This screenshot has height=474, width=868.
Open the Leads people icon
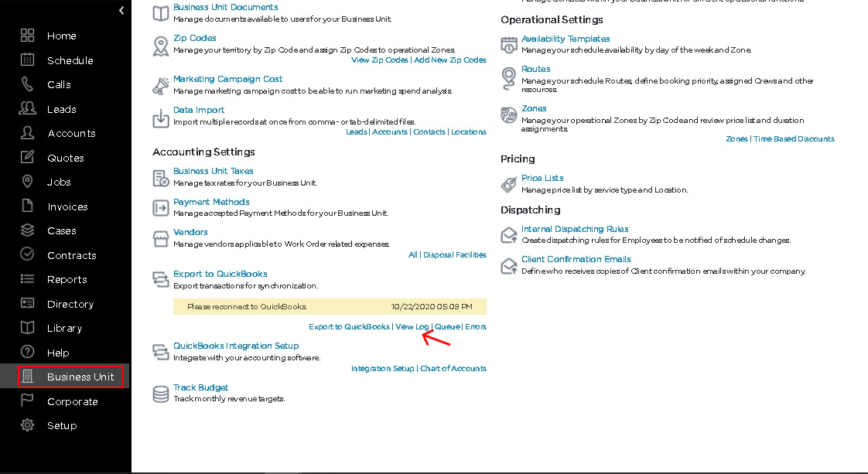coord(27,108)
